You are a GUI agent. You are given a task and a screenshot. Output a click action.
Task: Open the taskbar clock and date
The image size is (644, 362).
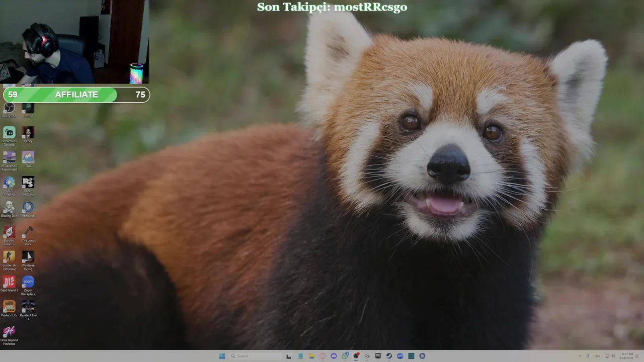coord(627,356)
